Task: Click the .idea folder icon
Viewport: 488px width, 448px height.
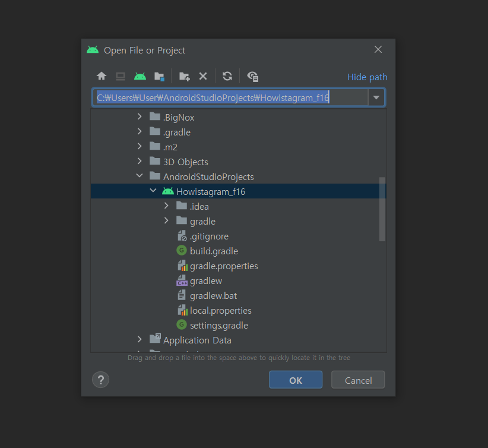Action: (182, 206)
